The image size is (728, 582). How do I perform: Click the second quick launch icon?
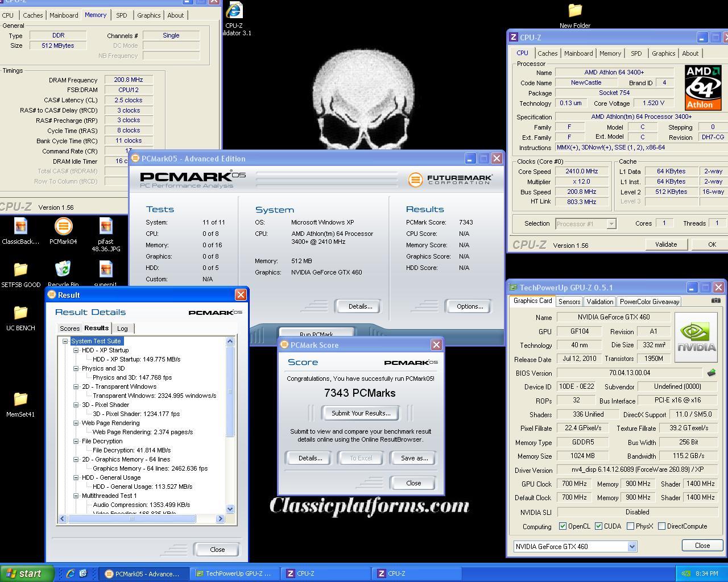pyautogui.click(x=83, y=573)
